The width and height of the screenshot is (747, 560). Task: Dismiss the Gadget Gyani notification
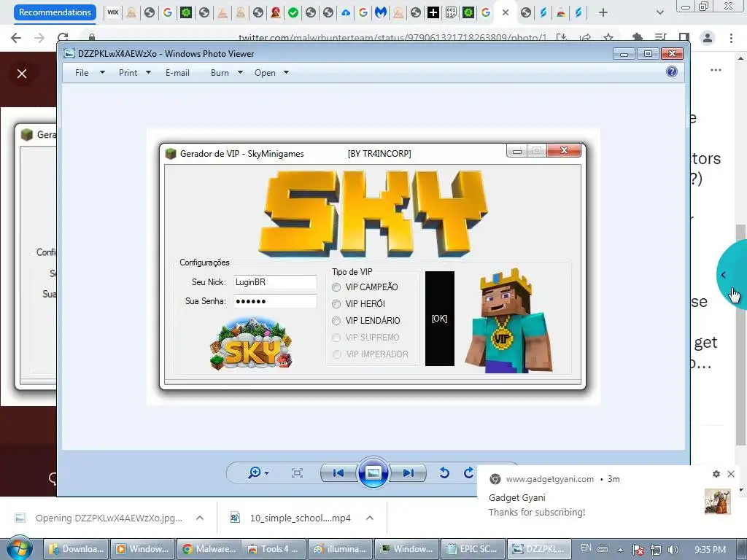point(731,474)
